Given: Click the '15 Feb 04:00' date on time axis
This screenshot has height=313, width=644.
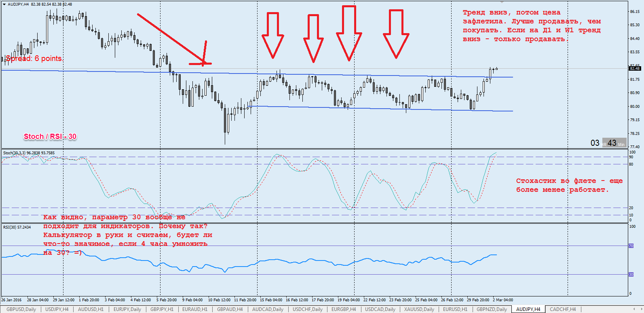Looking at the screenshot, I should (x=271, y=300).
